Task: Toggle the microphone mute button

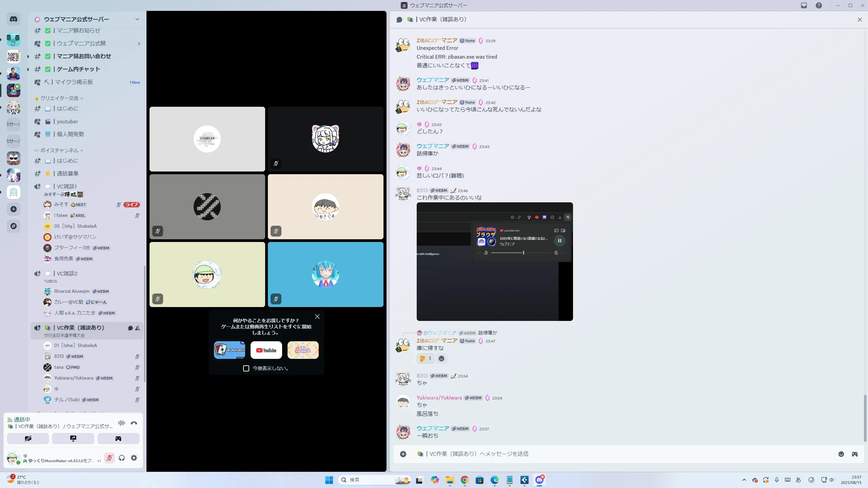Action: (x=109, y=458)
